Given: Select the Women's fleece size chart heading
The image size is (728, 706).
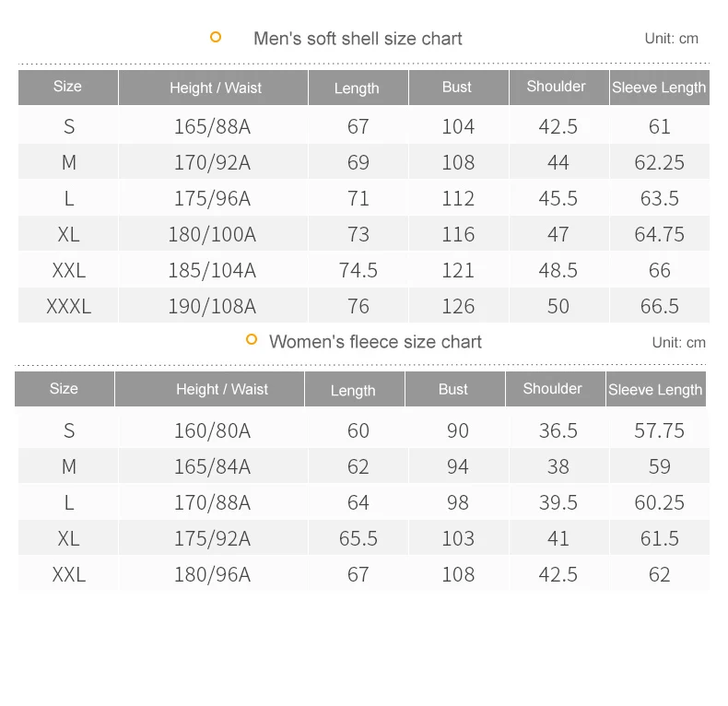Looking at the screenshot, I should (x=375, y=342).
